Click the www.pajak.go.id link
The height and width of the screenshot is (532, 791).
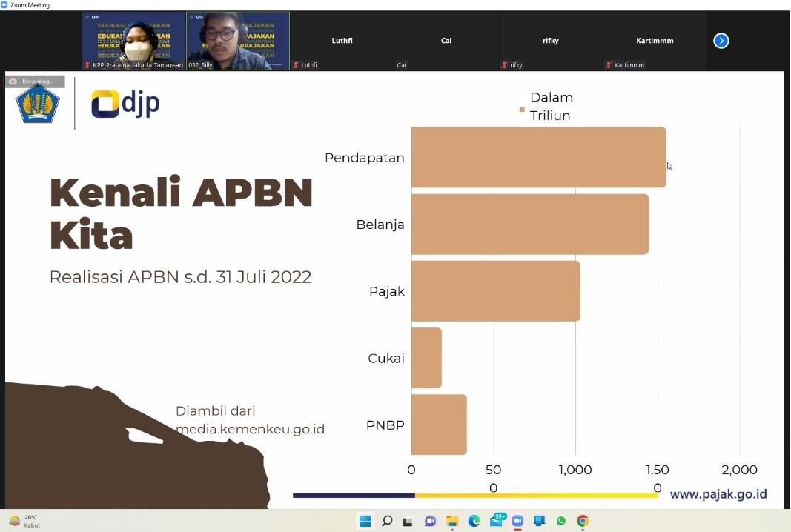718,494
